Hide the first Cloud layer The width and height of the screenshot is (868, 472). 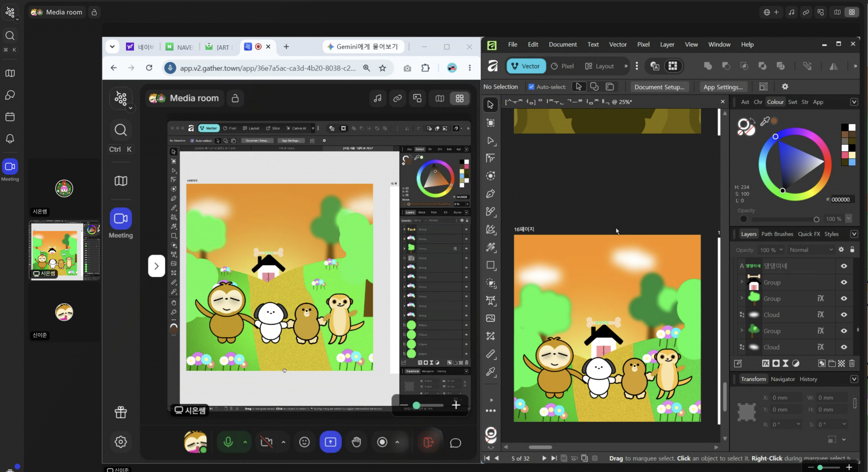pyautogui.click(x=844, y=315)
